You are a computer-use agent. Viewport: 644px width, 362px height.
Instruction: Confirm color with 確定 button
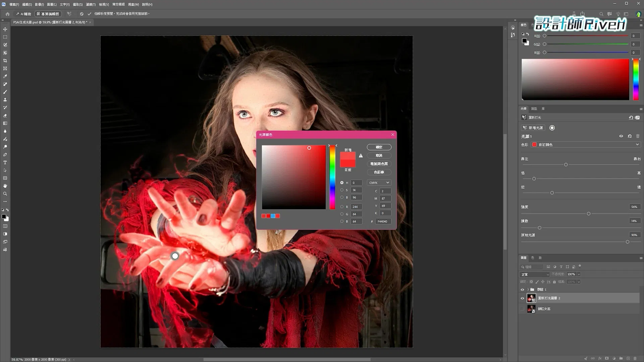(x=379, y=147)
